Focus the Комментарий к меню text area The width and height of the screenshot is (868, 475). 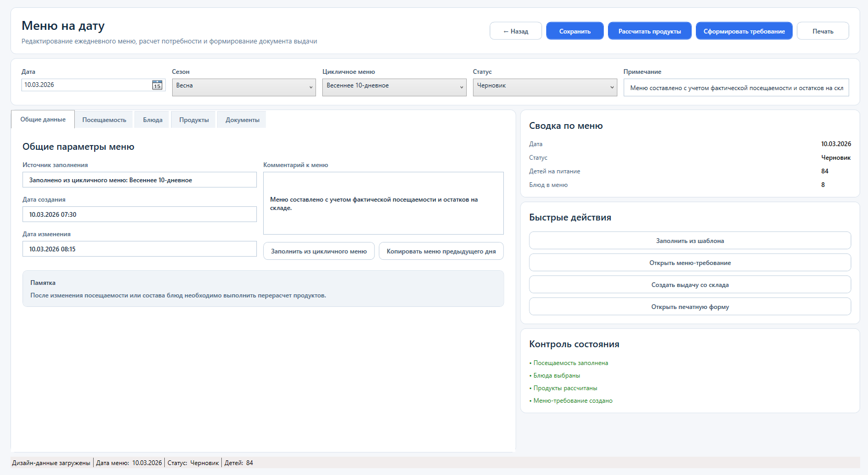click(x=383, y=203)
